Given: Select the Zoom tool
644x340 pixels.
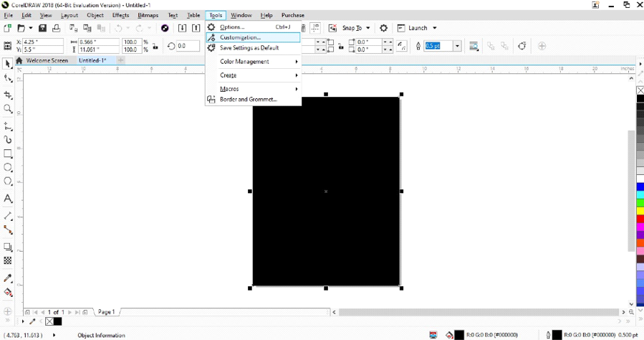Looking at the screenshot, I should pos(7,108).
